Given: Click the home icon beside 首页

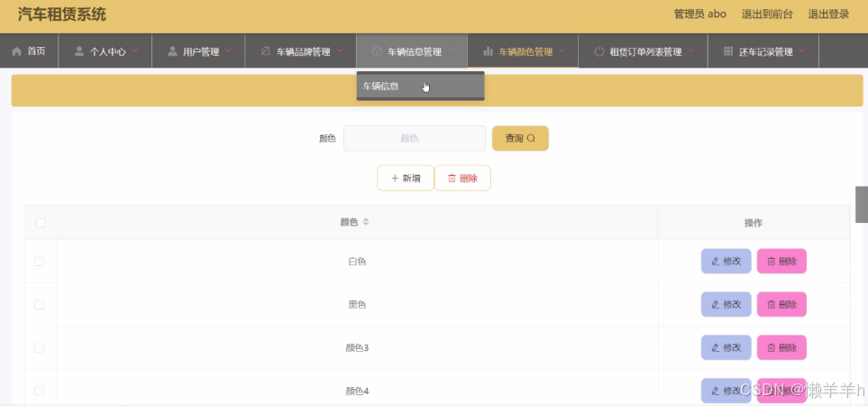Looking at the screenshot, I should pos(16,51).
